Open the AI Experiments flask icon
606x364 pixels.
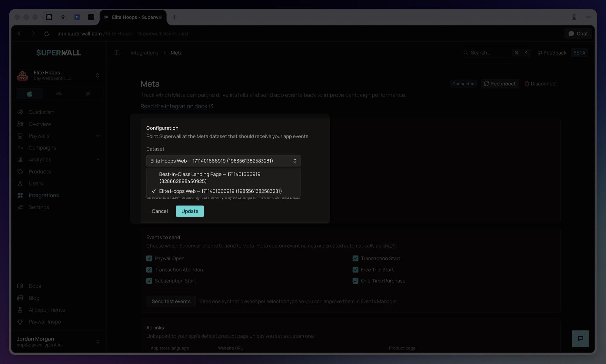(20, 310)
